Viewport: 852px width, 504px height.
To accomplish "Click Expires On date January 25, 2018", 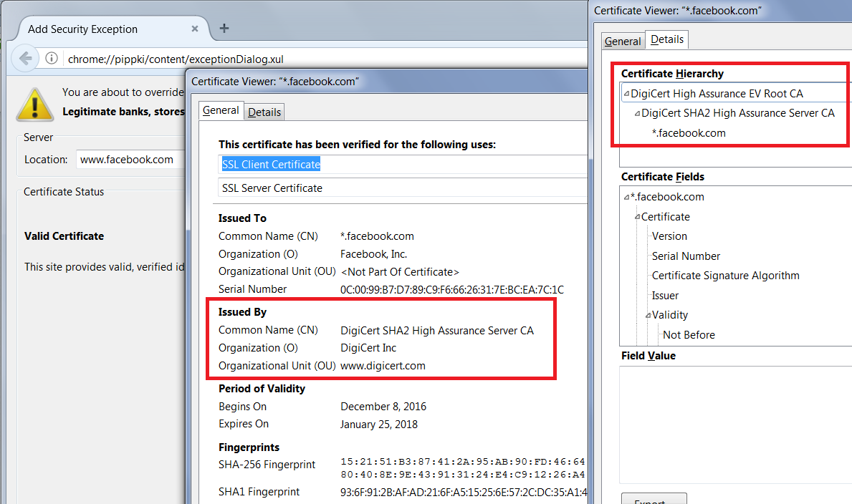I will point(379,425).
